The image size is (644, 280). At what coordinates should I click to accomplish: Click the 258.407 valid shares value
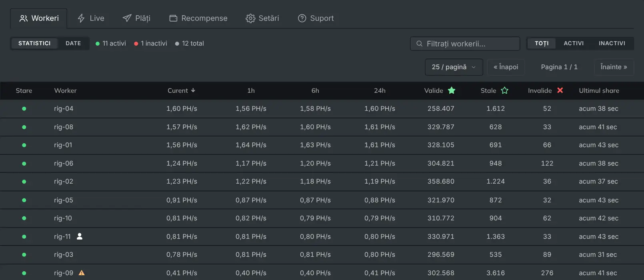click(441, 109)
